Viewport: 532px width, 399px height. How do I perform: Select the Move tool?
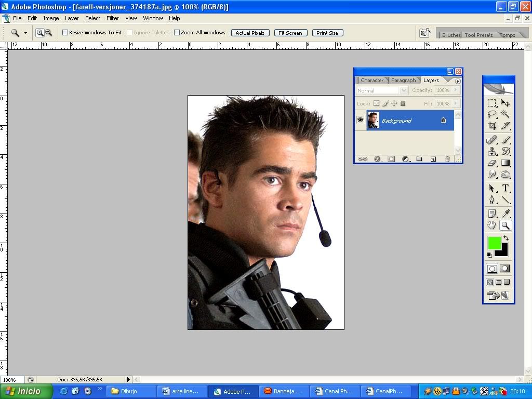505,103
